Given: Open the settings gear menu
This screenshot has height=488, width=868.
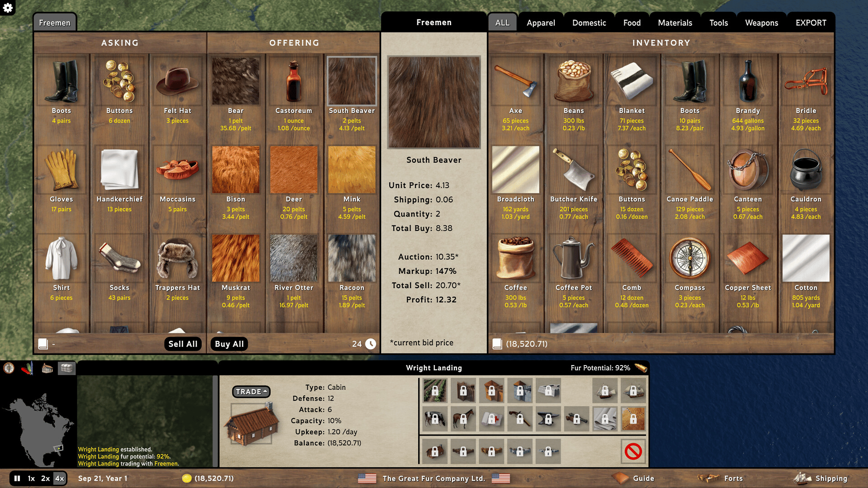Looking at the screenshot, I should (8, 7).
